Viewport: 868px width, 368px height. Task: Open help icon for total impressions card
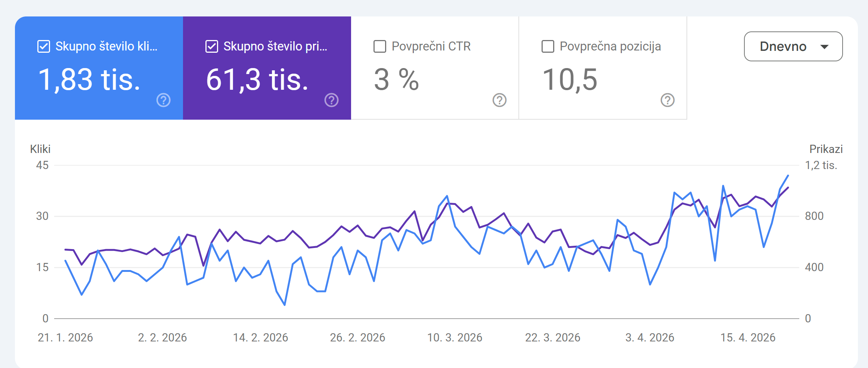pos(332,100)
